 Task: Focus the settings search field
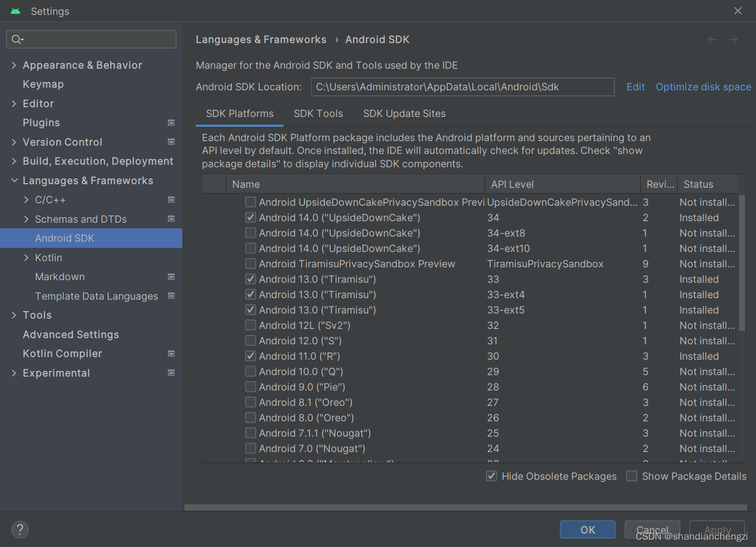click(91, 40)
